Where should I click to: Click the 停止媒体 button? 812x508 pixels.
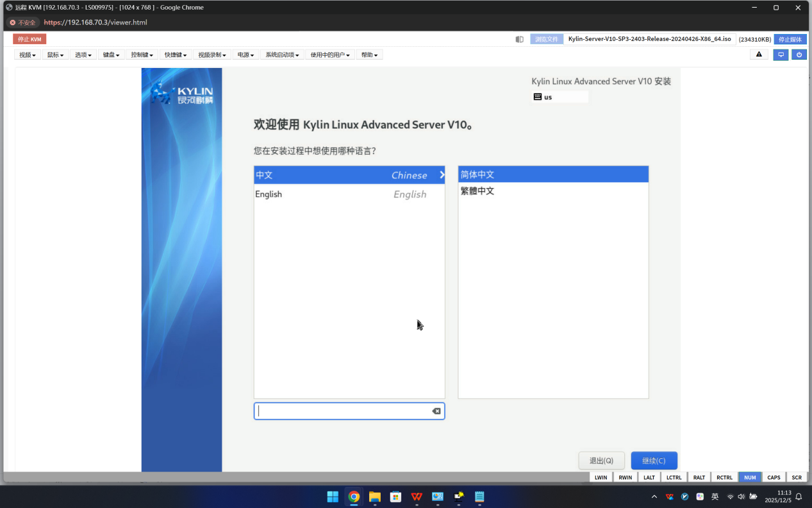click(790, 39)
